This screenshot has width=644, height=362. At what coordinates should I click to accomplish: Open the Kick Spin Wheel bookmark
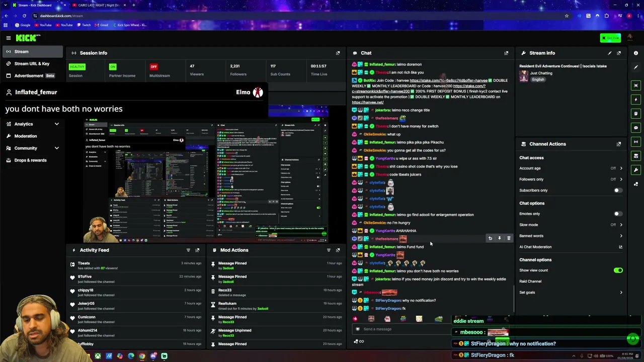click(129, 25)
